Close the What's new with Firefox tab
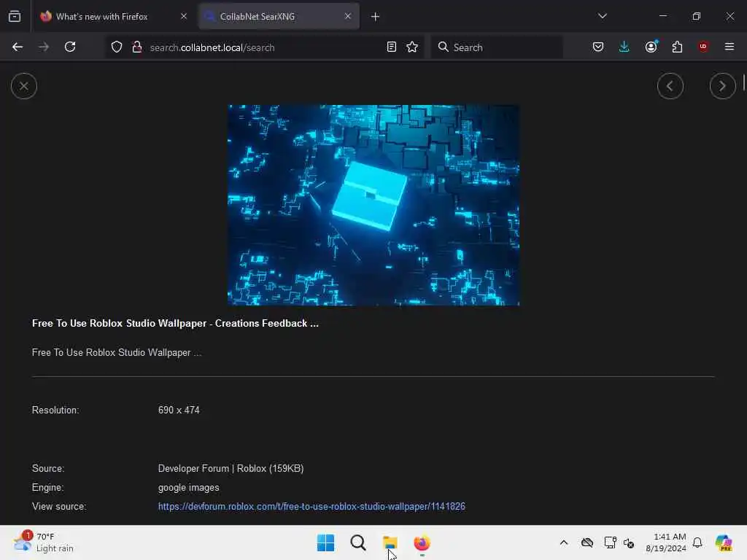Screen dimensions: 747x560 click(183, 16)
